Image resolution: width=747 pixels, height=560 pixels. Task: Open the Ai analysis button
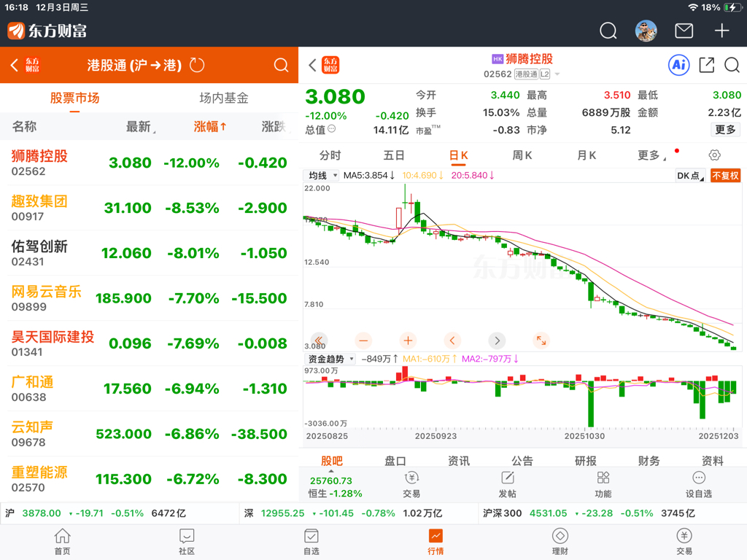[679, 65]
